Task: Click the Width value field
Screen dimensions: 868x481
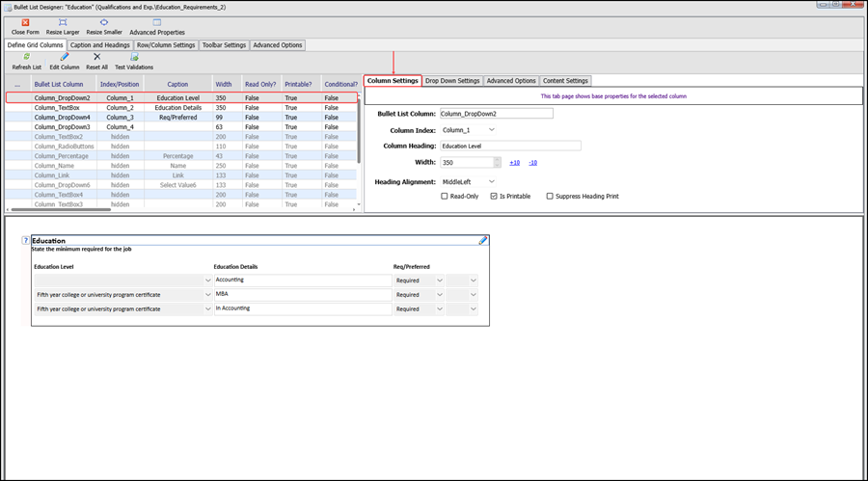Action: tap(467, 162)
